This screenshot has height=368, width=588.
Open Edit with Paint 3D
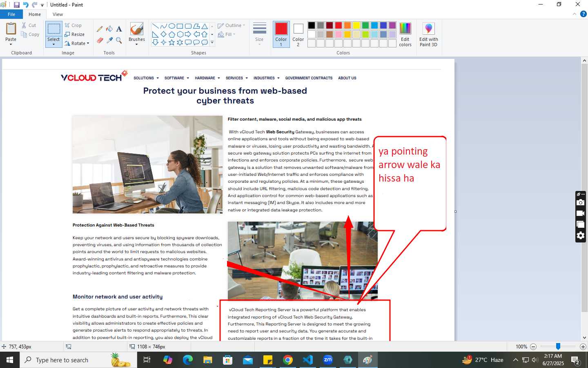[x=428, y=35]
